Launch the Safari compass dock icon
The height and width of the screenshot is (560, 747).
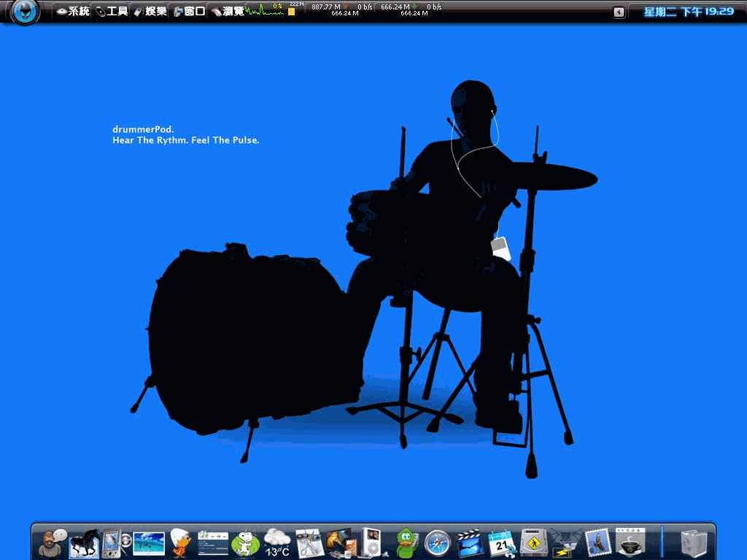[x=438, y=543]
